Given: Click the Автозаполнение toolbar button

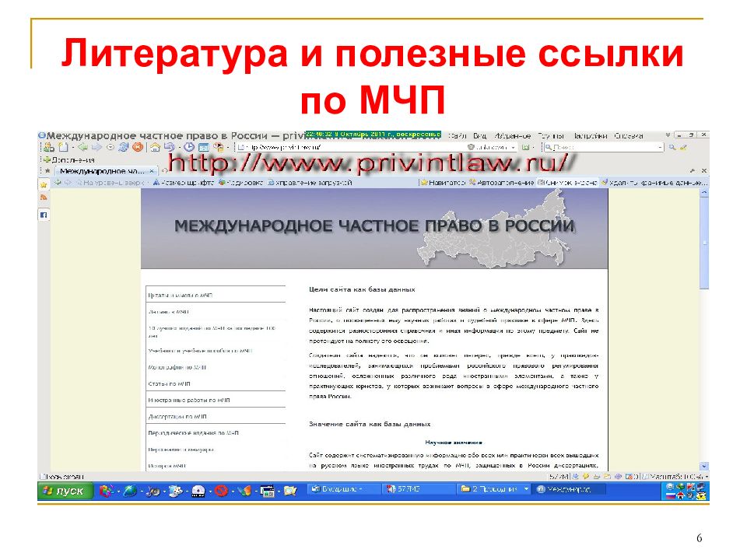Looking at the screenshot, I should pyautogui.click(x=501, y=182).
